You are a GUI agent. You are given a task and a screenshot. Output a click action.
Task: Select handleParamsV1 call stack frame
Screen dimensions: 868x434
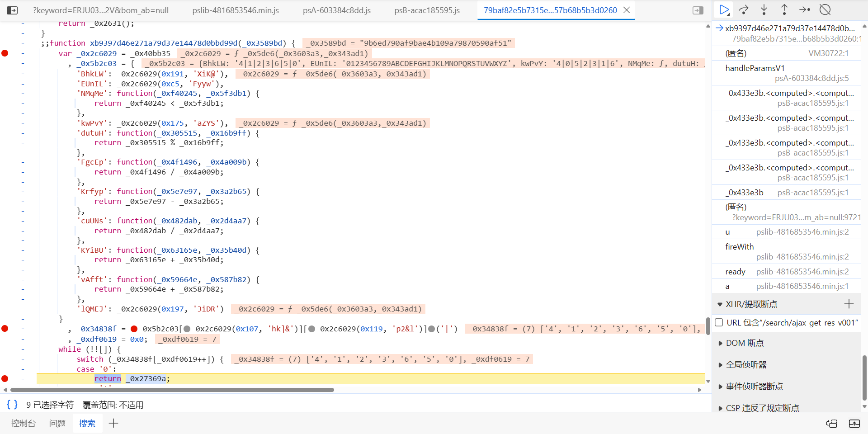click(x=787, y=73)
